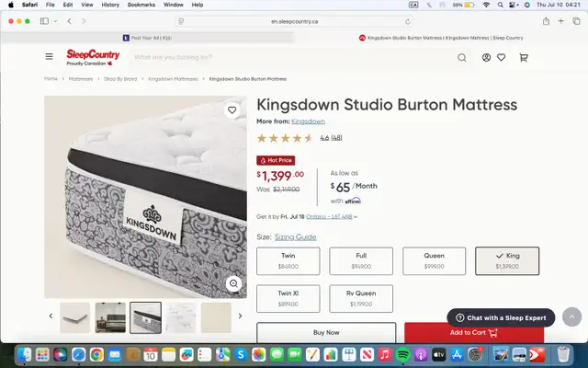Show next thumbnails with right arrow
Viewport: 588px width, 368px height.
click(241, 316)
